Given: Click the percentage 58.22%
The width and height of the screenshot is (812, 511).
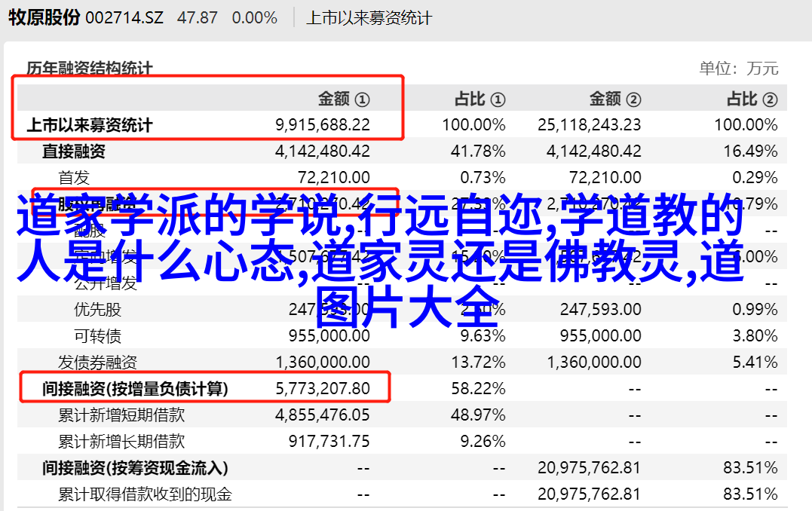Looking at the screenshot, I should (x=478, y=389).
